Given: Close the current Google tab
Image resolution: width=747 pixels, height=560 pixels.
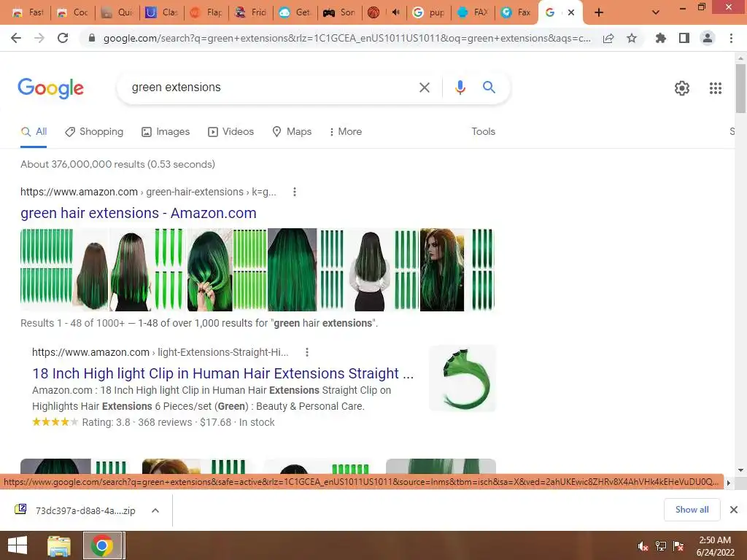Looking at the screenshot, I should 571,12.
